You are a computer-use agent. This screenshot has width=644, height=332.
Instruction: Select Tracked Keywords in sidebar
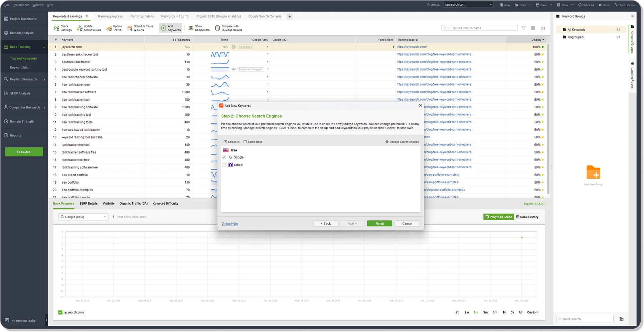tap(23, 59)
